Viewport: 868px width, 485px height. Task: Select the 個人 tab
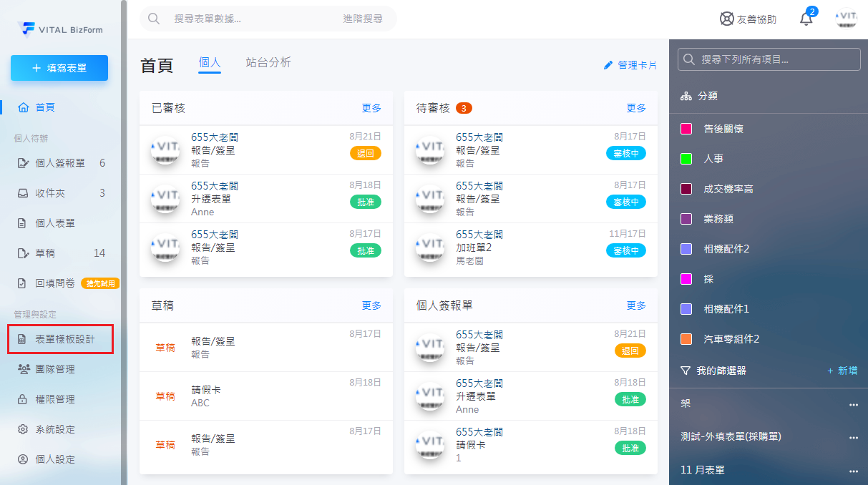click(x=210, y=62)
